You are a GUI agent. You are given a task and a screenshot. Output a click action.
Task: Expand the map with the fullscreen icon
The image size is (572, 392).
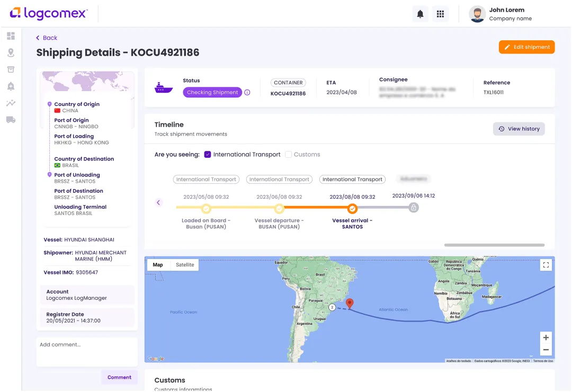[x=546, y=264]
